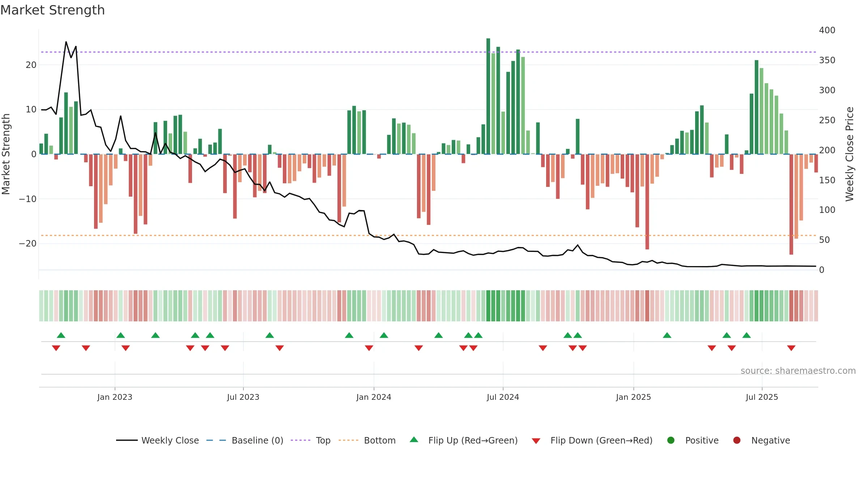The height and width of the screenshot is (488, 868).
Task: Click the '20' tick on Market Strength axis
Action: tap(31, 65)
